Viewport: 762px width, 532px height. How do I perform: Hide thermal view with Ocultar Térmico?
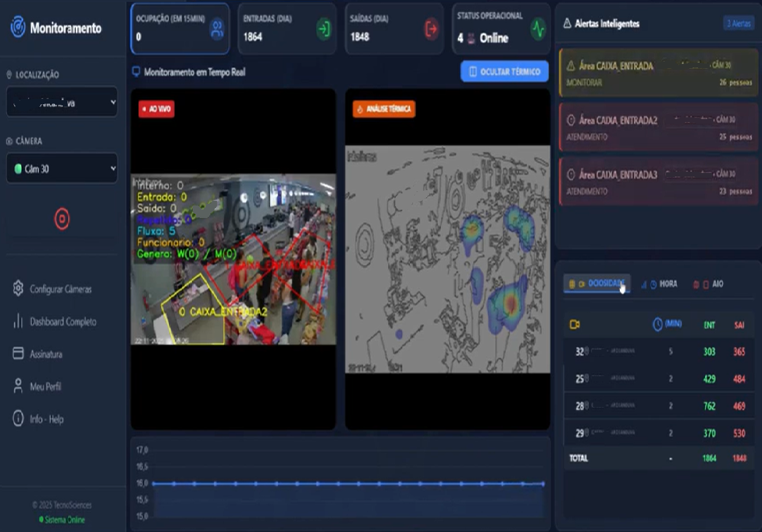[x=504, y=72]
